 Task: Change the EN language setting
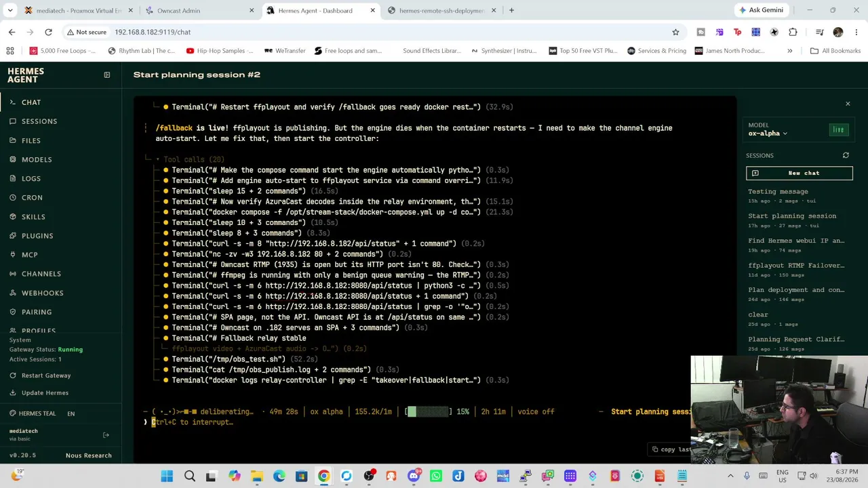(71, 413)
